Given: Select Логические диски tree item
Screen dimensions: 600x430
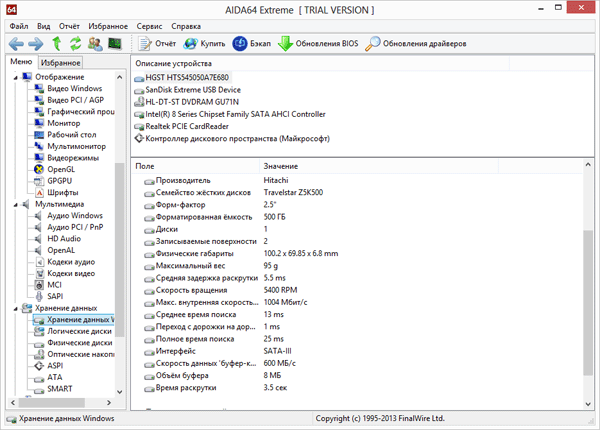Looking at the screenshot, I should [79, 331].
